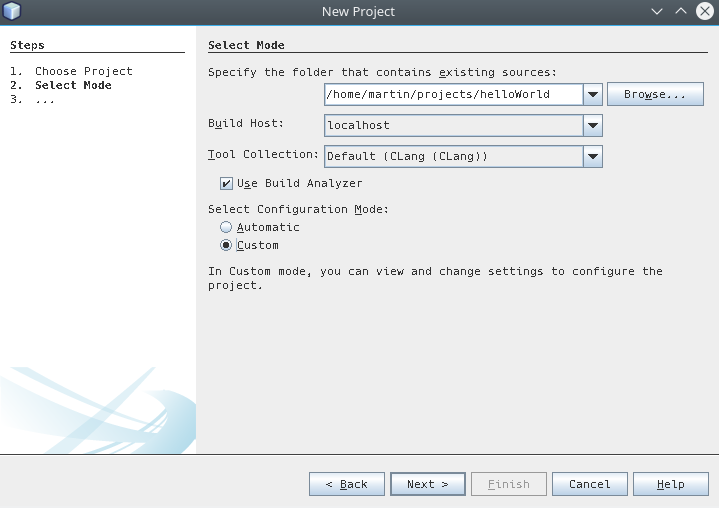Open the Tool Collection dropdown arrow
The height and width of the screenshot is (508, 719).
point(593,156)
